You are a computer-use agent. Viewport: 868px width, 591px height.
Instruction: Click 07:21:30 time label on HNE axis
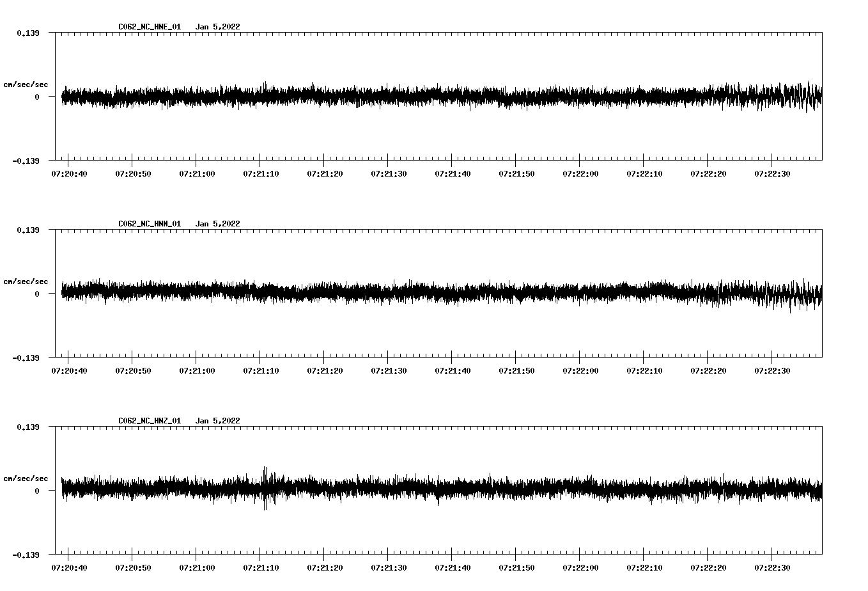click(389, 173)
